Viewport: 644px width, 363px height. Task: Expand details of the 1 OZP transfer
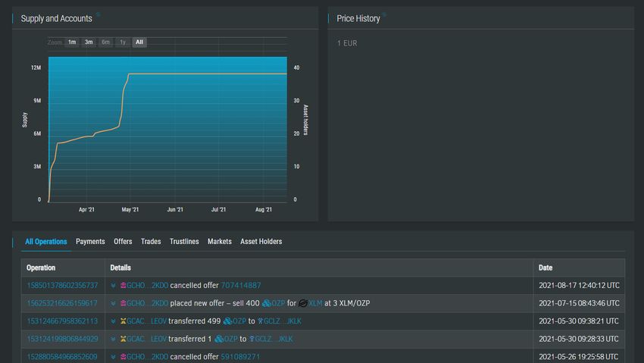(114, 340)
